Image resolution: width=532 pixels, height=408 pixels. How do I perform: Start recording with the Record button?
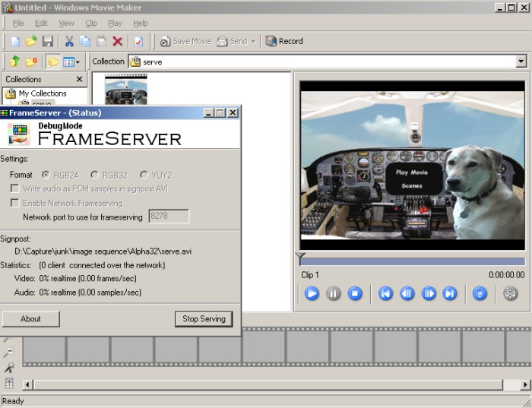pyautogui.click(x=284, y=41)
